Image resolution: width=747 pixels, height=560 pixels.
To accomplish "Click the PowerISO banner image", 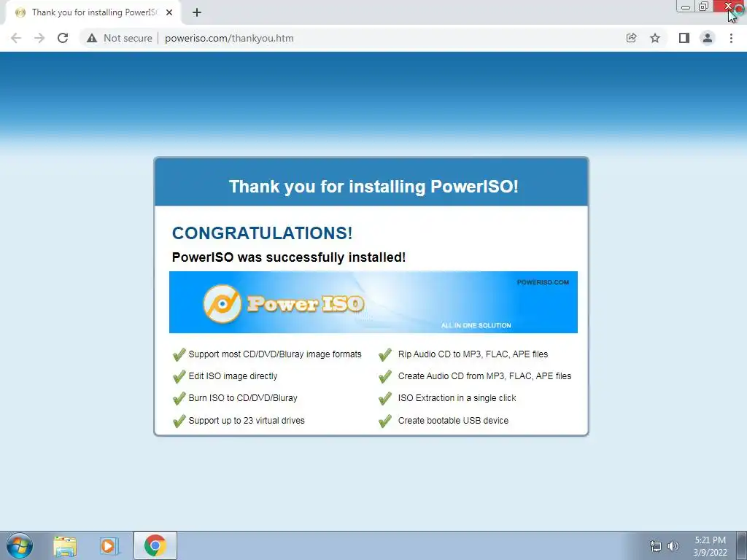I will [x=373, y=302].
